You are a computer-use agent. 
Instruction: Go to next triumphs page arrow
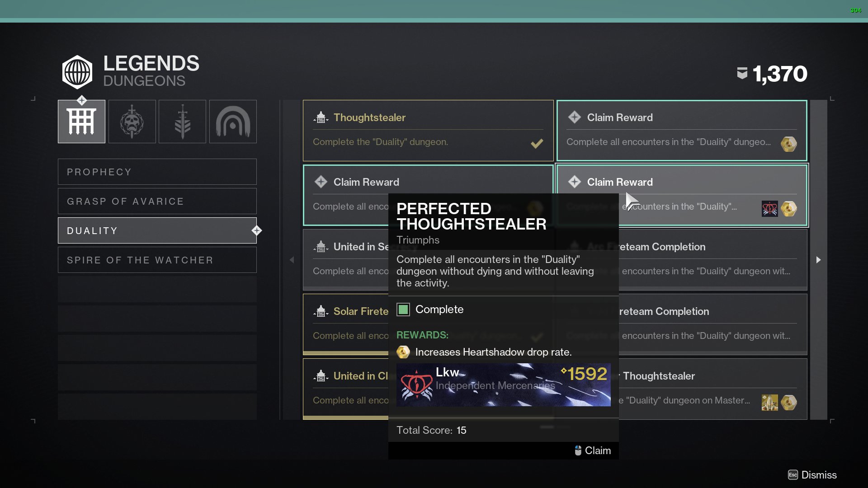click(x=818, y=260)
